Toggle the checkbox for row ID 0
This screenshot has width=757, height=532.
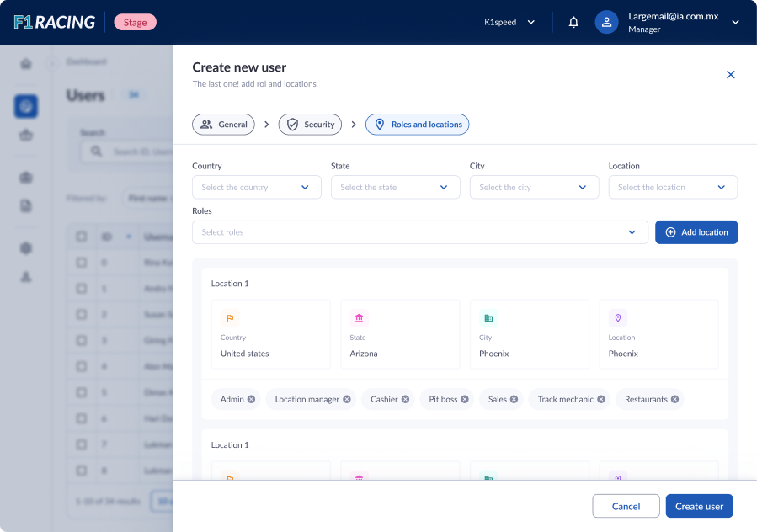click(82, 262)
